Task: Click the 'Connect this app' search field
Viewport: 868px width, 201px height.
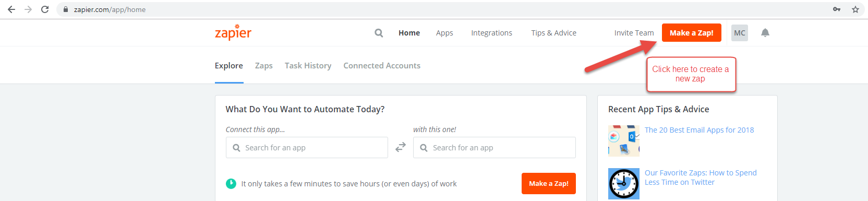Action: tap(307, 148)
